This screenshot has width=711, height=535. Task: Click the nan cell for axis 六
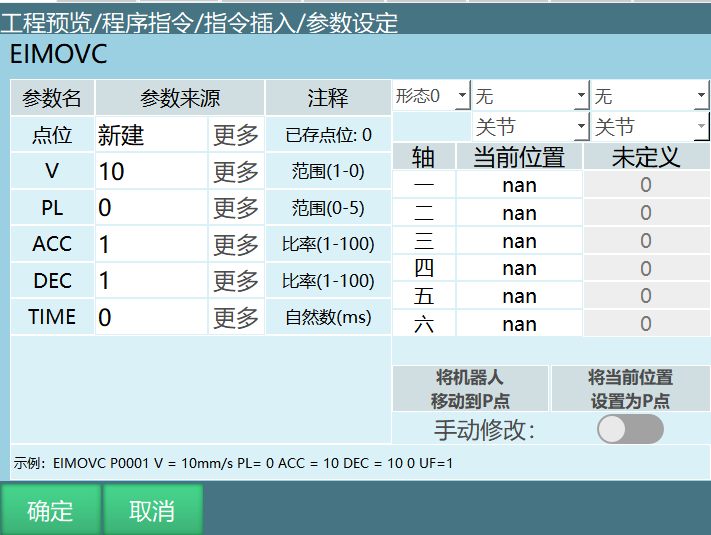click(x=519, y=324)
